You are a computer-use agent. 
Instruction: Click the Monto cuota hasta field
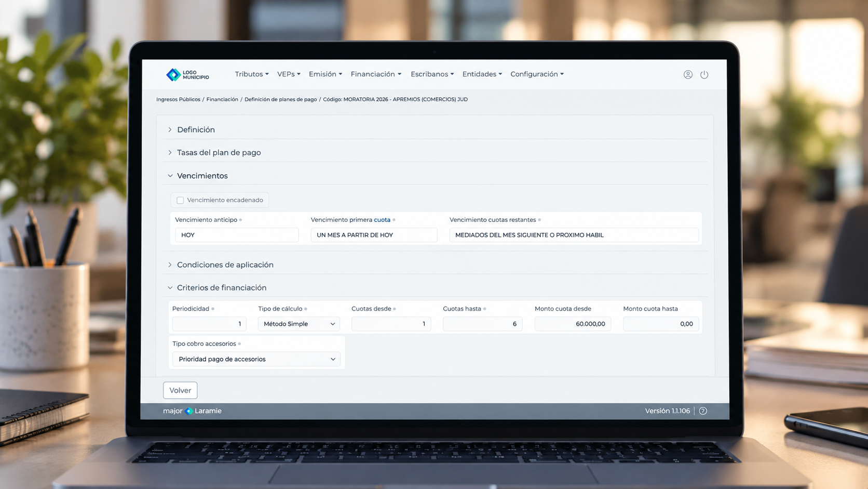pyautogui.click(x=661, y=324)
